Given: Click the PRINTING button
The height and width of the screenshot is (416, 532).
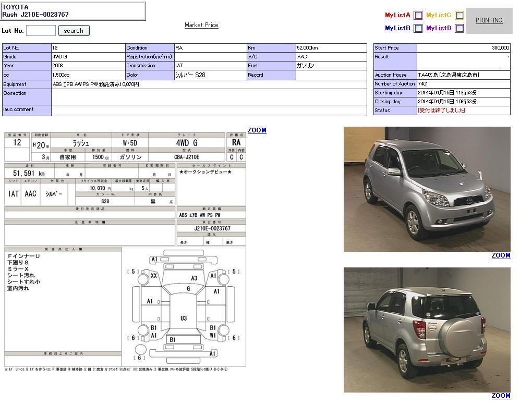Looking at the screenshot, I should [489, 20].
